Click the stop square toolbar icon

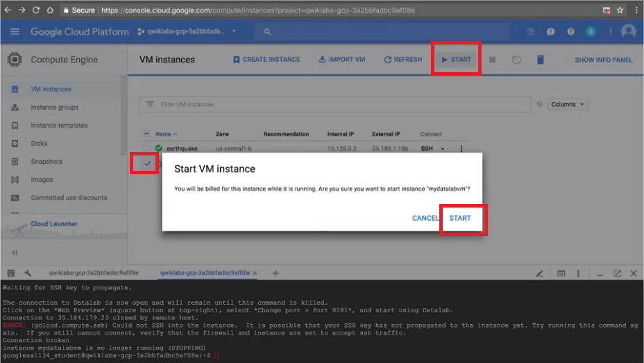click(492, 60)
